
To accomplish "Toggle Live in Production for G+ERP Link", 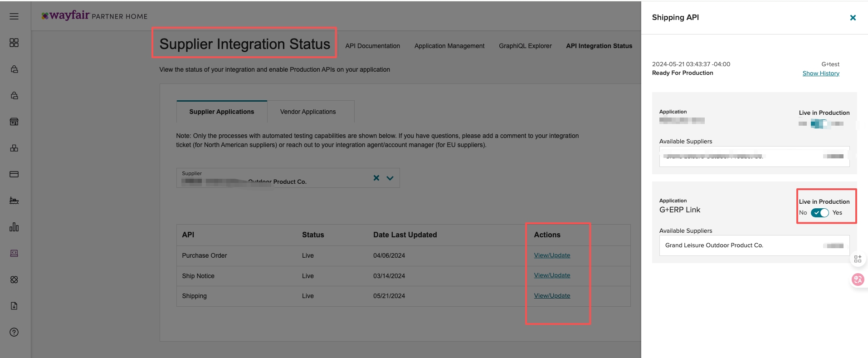I will (819, 213).
